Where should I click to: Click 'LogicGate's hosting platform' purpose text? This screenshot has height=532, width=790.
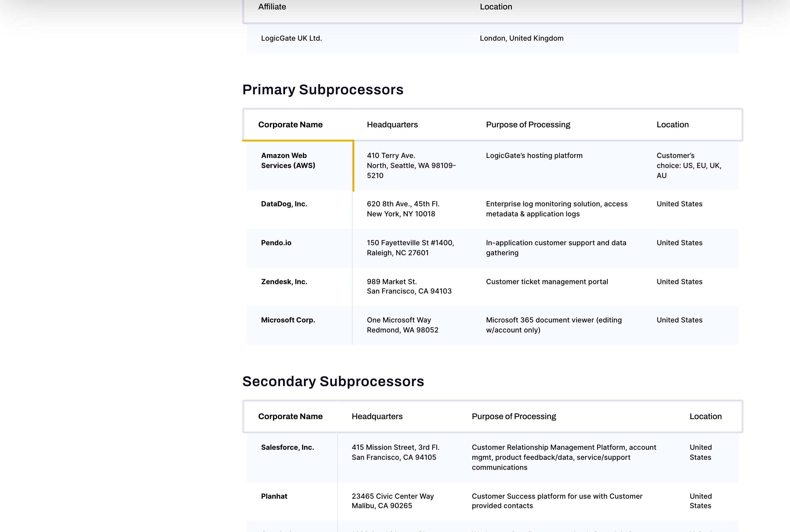(x=534, y=156)
